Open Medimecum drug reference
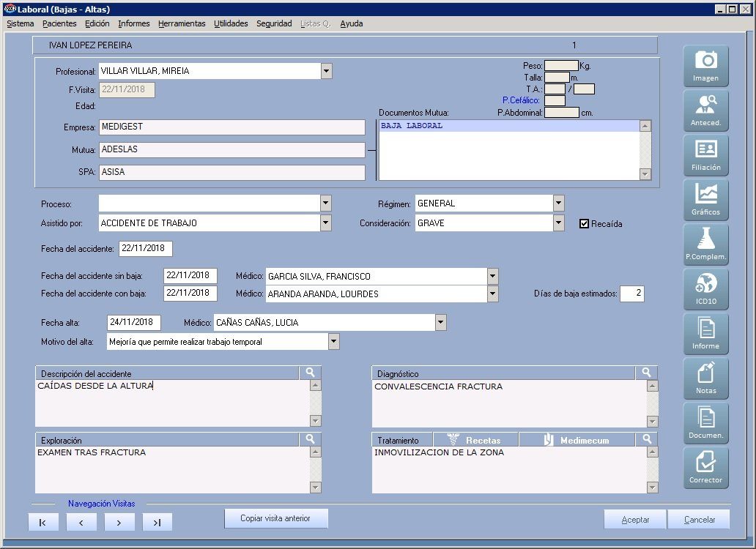 [577, 440]
